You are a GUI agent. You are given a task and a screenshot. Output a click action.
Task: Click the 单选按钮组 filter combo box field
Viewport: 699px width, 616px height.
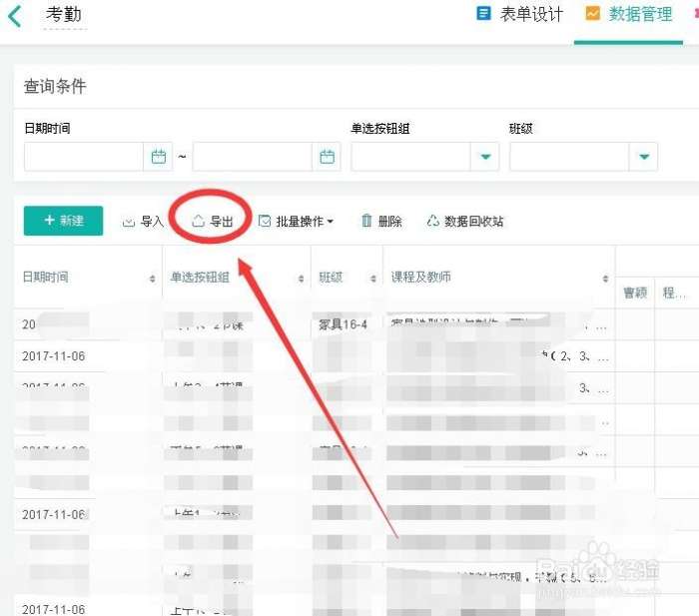(424, 157)
